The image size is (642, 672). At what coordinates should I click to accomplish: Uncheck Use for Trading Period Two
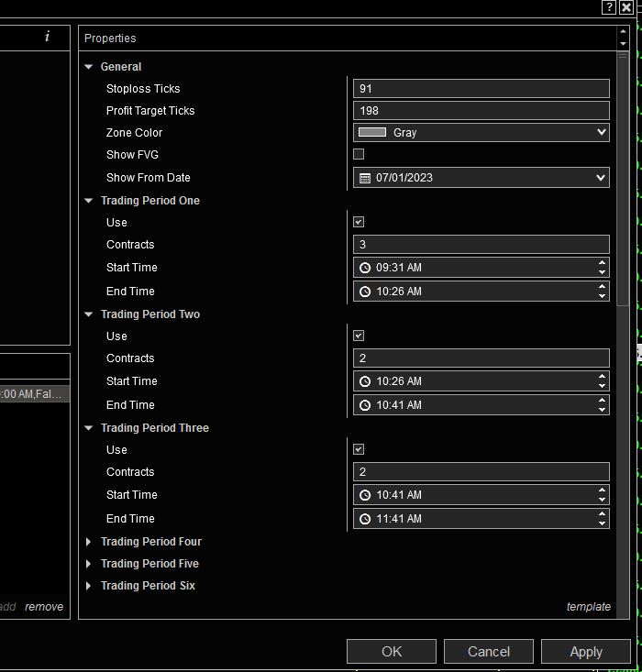pos(359,336)
